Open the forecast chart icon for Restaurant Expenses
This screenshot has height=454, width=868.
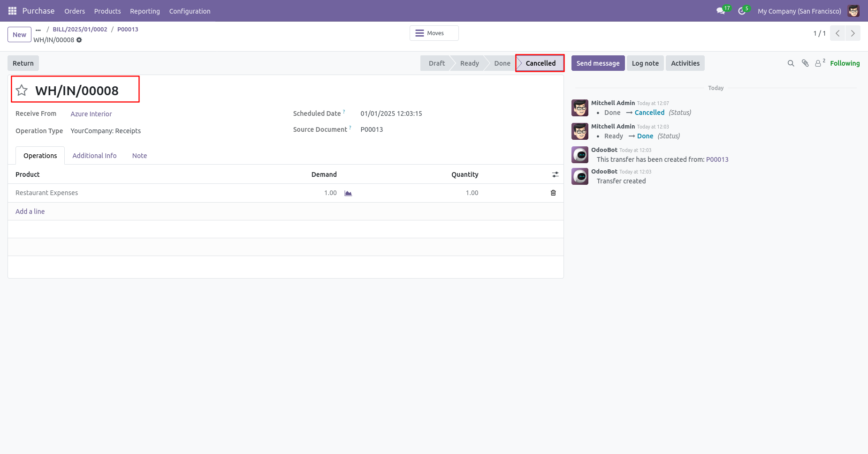[x=348, y=193]
